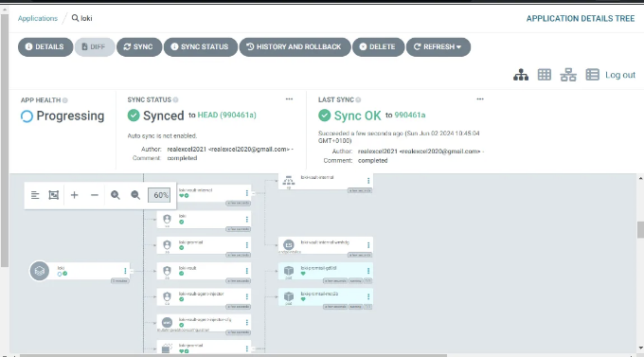Open loki-vault-internal-wmhdg kebab menu

click(x=368, y=245)
